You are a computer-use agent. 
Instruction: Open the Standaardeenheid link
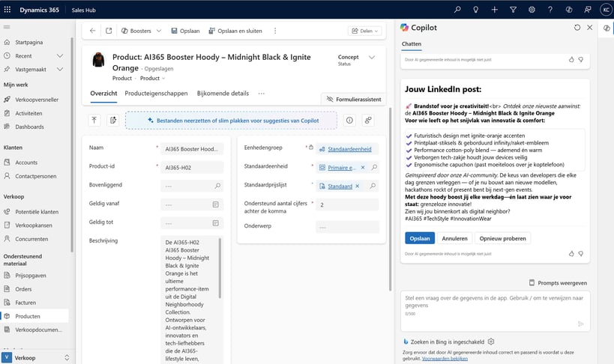pyautogui.click(x=349, y=149)
